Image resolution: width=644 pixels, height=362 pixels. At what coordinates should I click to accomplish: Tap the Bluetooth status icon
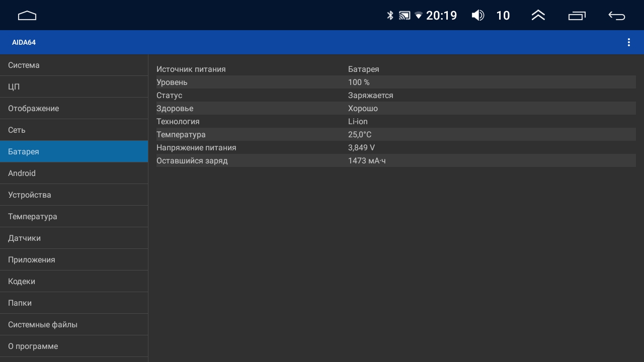point(390,16)
